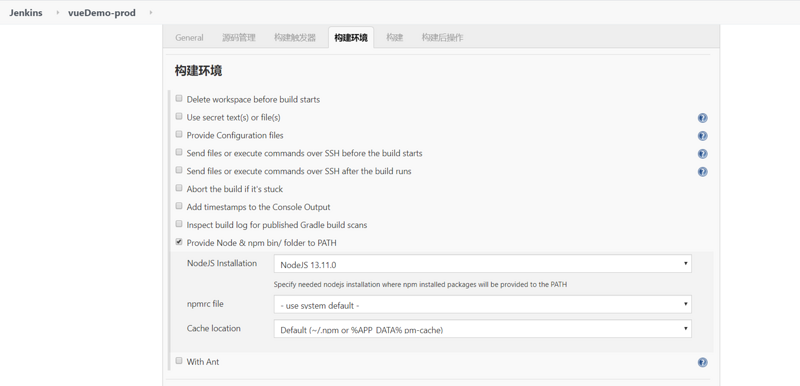Show help for SSH after the build runs
The width and height of the screenshot is (800, 386).
click(703, 171)
